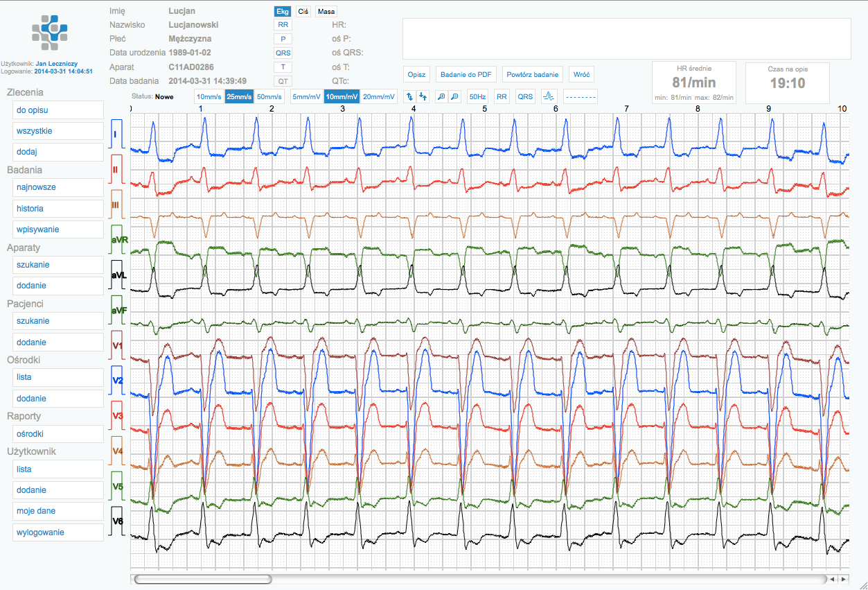Viewport: 868px width, 590px height.
Task: Click the horizontal ECG scrollbar thumb
Action: pyautogui.click(x=203, y=579)
